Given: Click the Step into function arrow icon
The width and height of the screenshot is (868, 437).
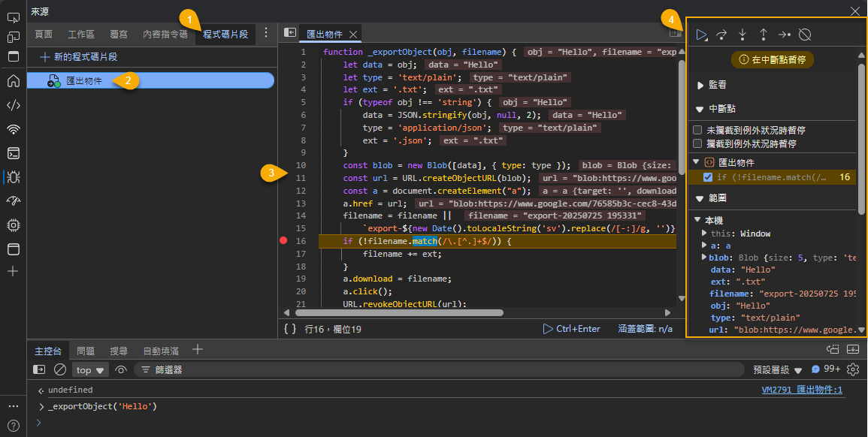Looking at the screenshot, I should coord(742,35).
